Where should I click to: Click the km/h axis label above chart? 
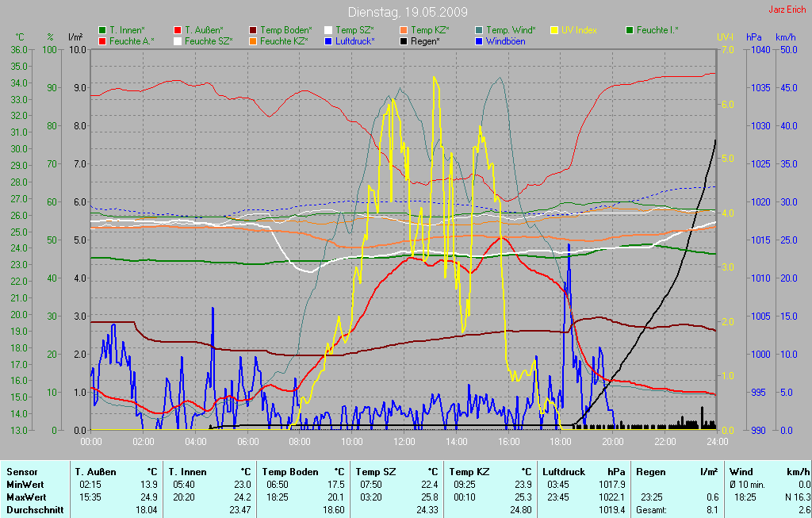tap(785, 37)
